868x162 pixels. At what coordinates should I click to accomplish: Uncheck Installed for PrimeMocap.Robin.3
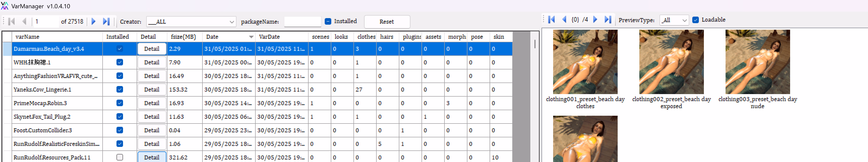[119, 103]
